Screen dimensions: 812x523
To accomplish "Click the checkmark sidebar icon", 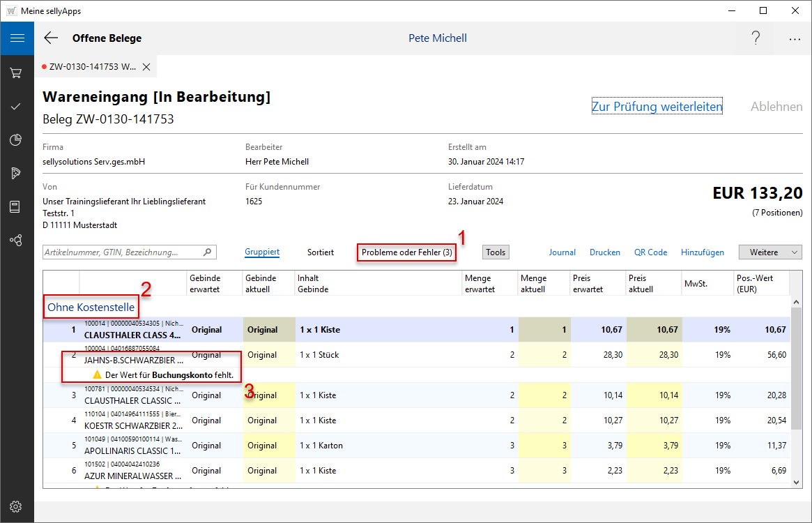I will tap(16, 107).
